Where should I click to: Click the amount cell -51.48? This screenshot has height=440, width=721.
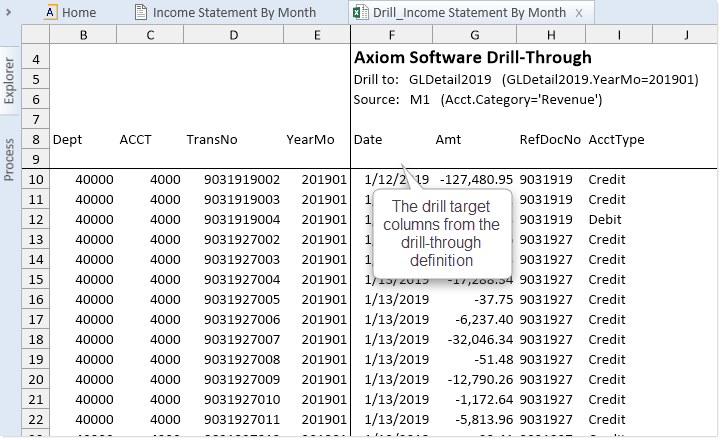(493, 360)
